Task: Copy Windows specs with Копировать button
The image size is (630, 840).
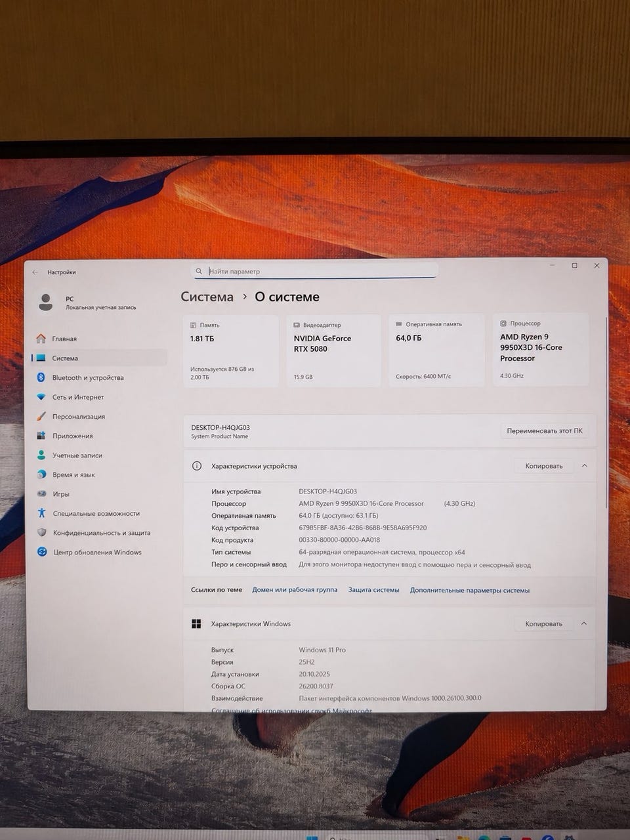Action: tap(543, 623)
